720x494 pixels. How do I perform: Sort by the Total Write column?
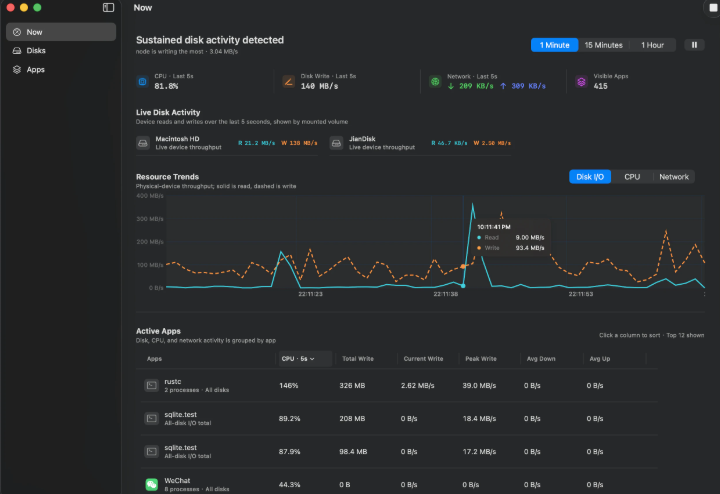(358, 359)
